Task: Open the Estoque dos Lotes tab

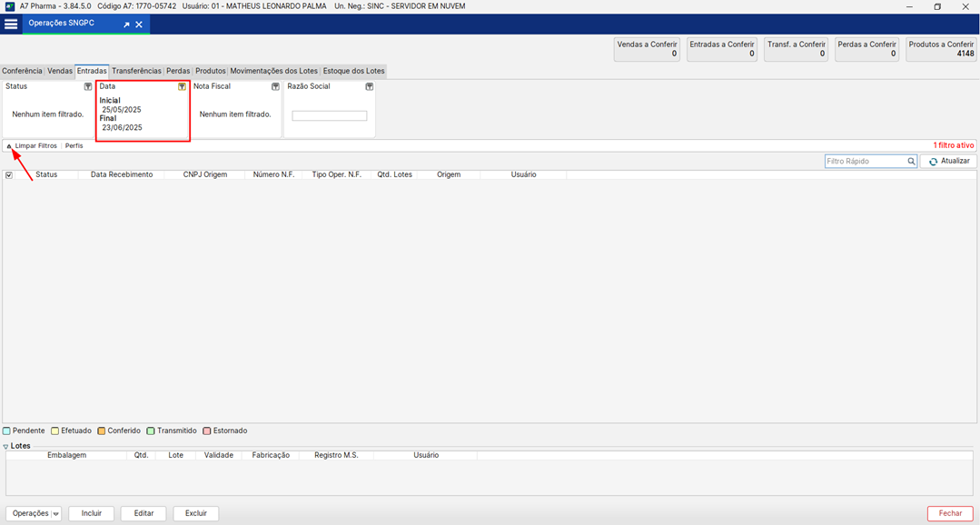Action: (354, 71)
